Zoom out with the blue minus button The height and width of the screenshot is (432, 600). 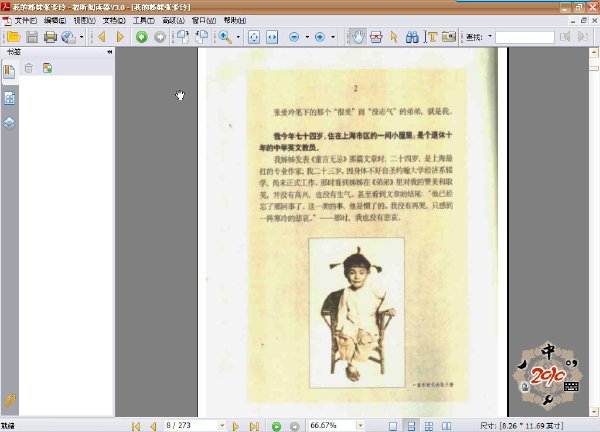(294, 37)
